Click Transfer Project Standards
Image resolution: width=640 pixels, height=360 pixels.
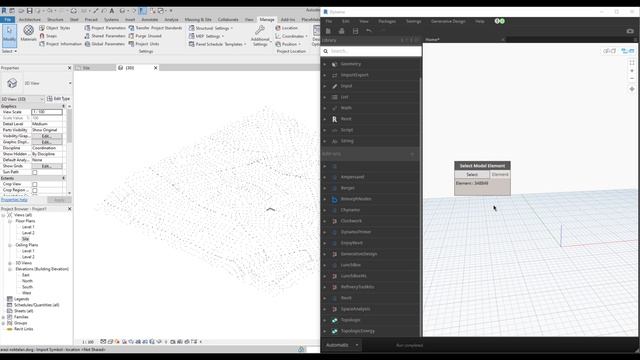155,28
